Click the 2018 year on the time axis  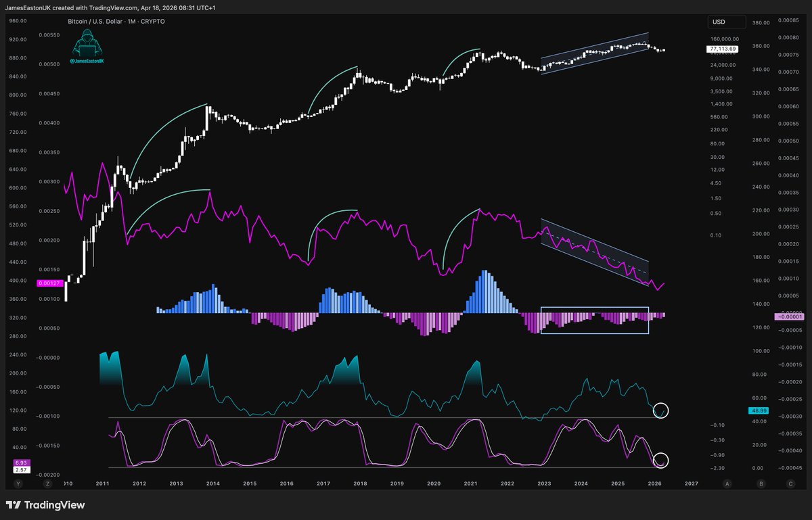tap(360, 484)
